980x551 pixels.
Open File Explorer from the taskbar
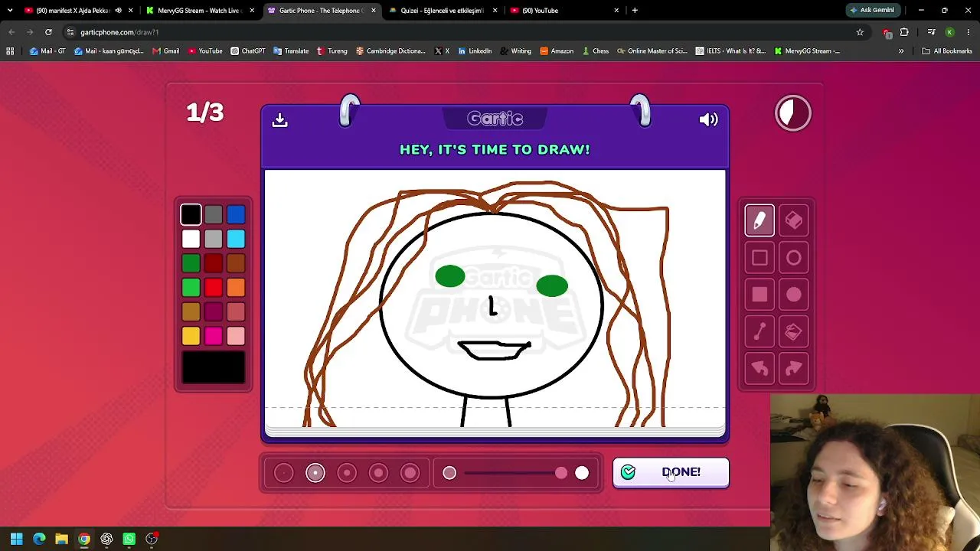(61, 539)
